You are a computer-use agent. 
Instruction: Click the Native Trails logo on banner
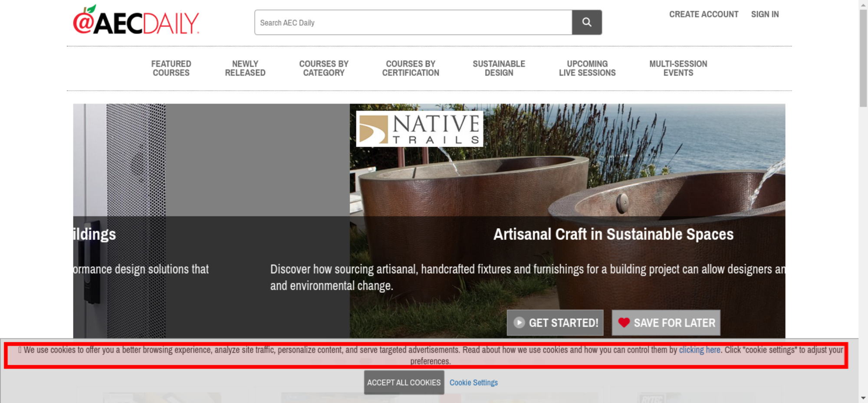[419, 129]
